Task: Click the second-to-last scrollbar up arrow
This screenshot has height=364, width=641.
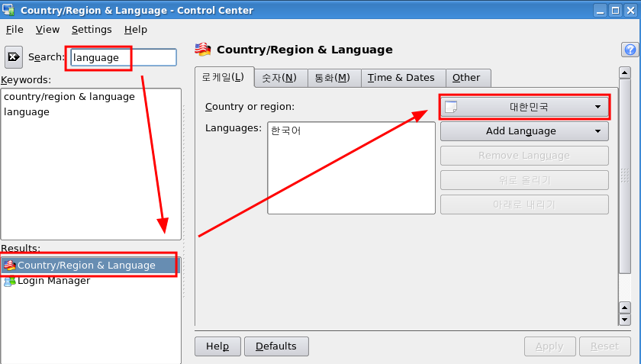Action: tap(625, 308)
